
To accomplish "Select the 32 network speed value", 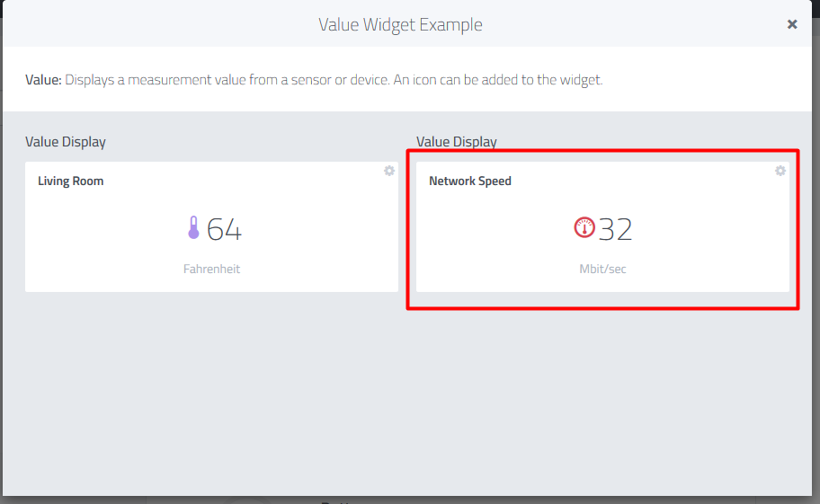I will [x=616, y=230].
